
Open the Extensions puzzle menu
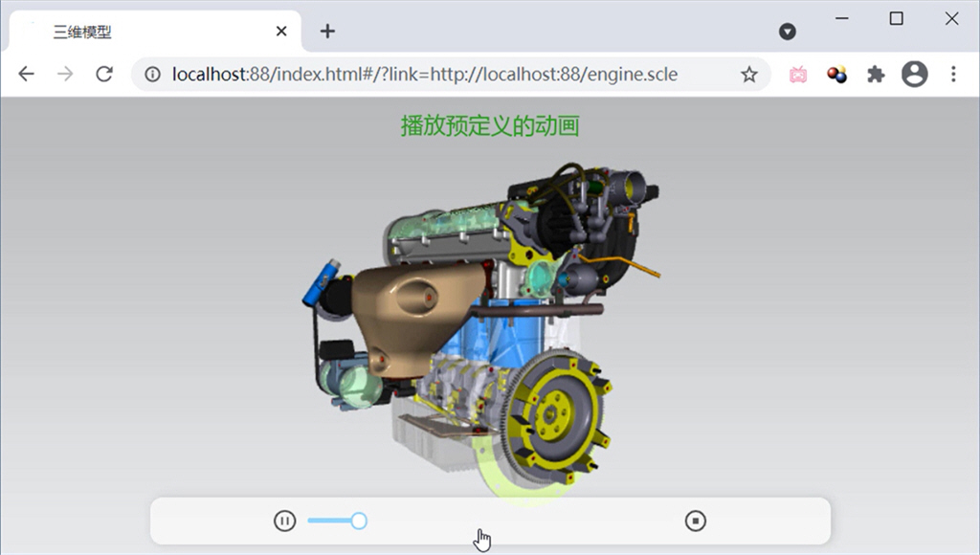tap(876, 75)
